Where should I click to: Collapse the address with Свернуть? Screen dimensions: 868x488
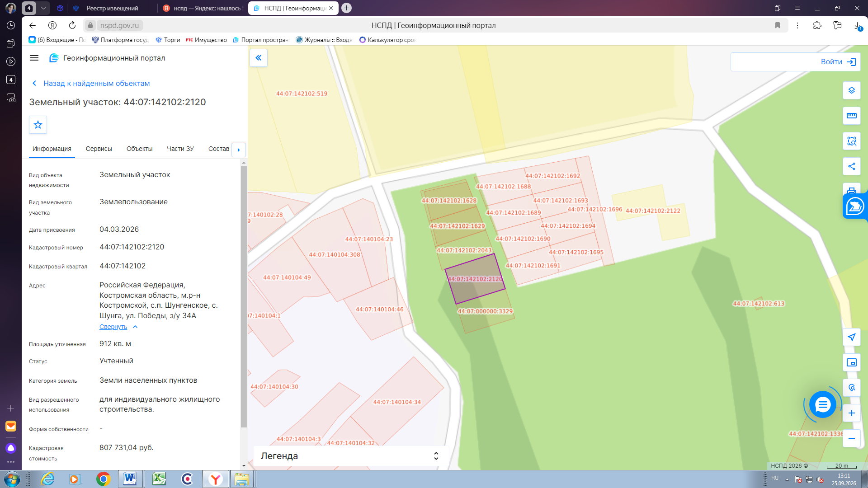click(x=113, y=327)
